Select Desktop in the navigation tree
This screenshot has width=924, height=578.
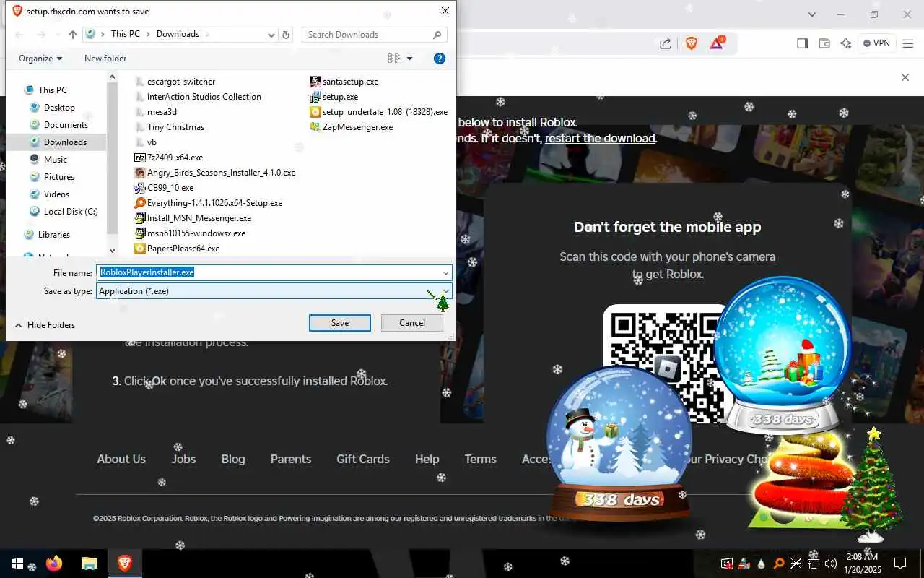coord(59,108)
